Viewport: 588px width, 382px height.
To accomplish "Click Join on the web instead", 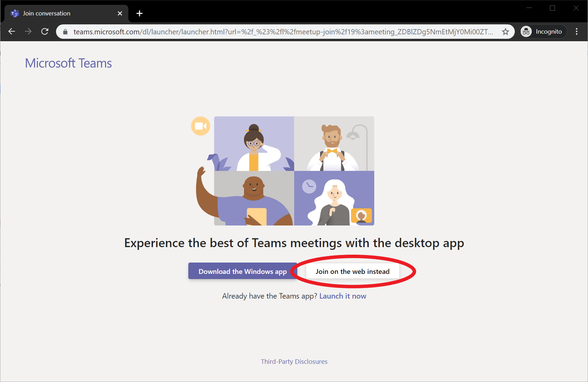I will click(353, 271).
